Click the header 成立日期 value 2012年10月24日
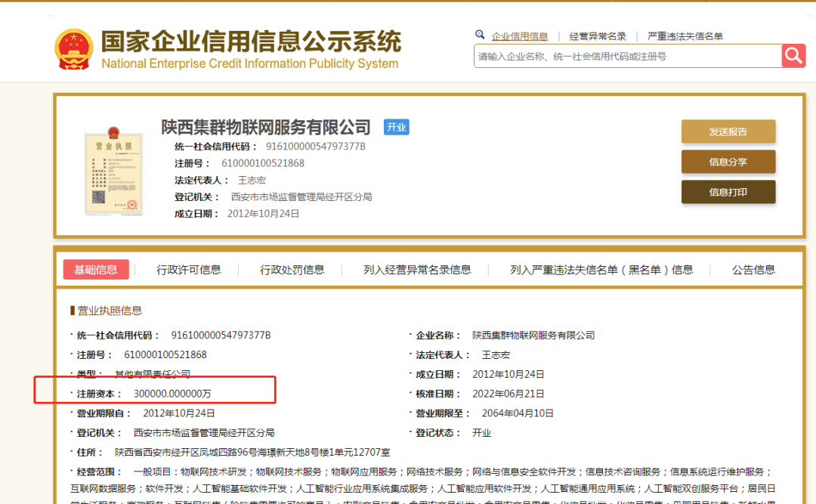The image size is (816, 504). (x=263, y=214)
